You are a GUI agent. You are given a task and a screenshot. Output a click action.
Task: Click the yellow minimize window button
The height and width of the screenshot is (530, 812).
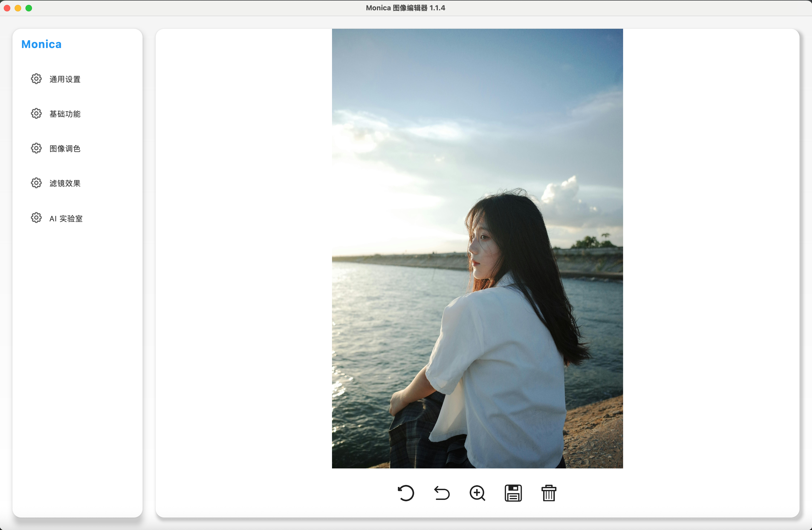18,8
